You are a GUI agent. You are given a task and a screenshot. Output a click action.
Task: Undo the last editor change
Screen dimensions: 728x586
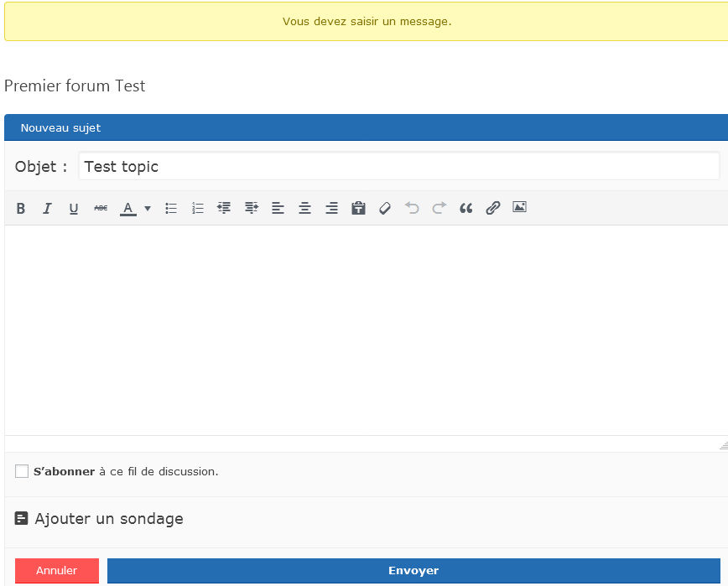[412, 208]
